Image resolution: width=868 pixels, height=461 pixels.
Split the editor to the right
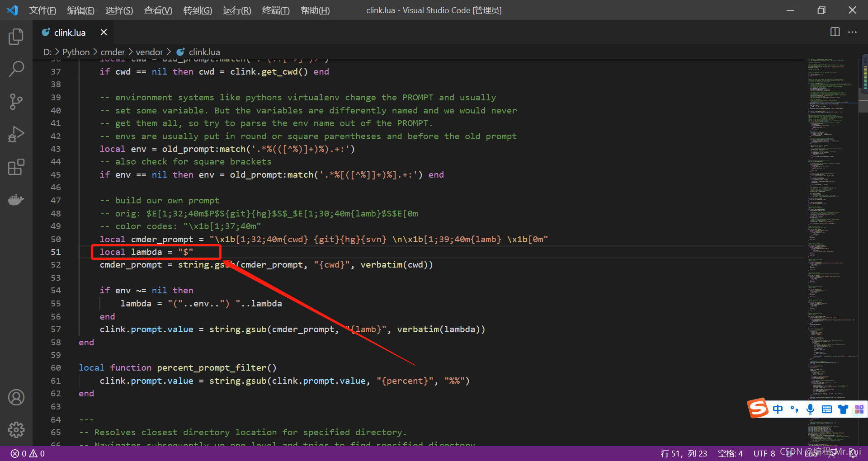coord(835,32)
